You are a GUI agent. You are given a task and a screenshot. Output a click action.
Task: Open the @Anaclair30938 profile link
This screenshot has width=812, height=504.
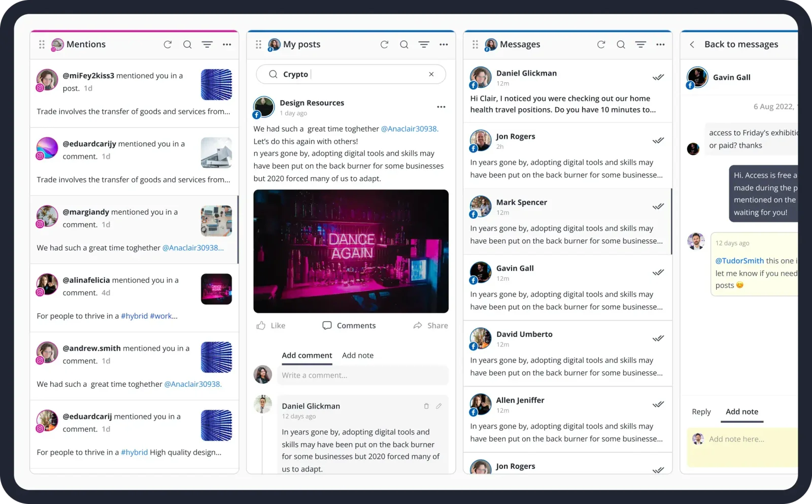[x=409, y=128]
